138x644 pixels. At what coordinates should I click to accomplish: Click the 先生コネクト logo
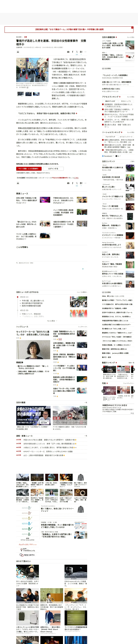pyautogui.click(x=28, y=555)
